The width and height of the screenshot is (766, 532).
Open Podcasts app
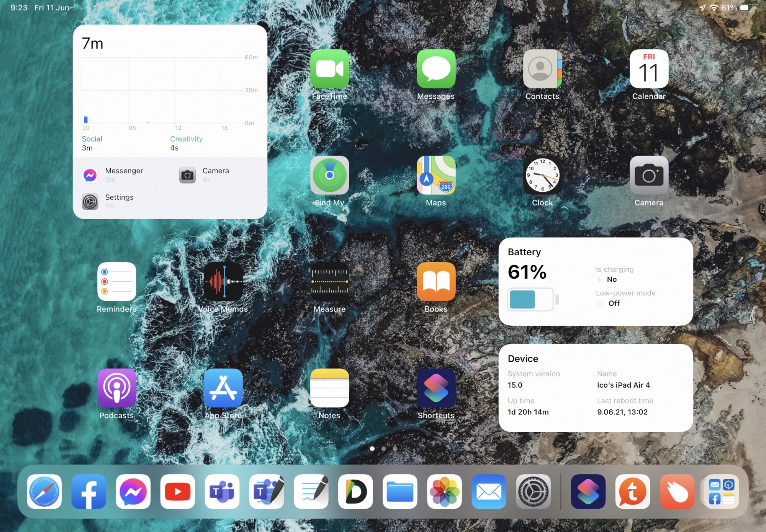click(116, 388)
